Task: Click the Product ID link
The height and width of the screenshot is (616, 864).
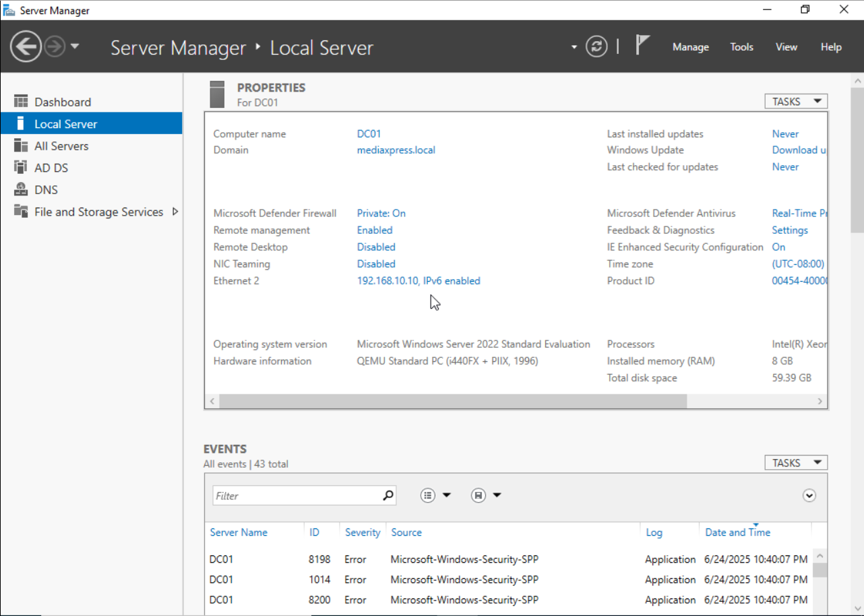Action: pyautogui.click(x=799, y=280)
